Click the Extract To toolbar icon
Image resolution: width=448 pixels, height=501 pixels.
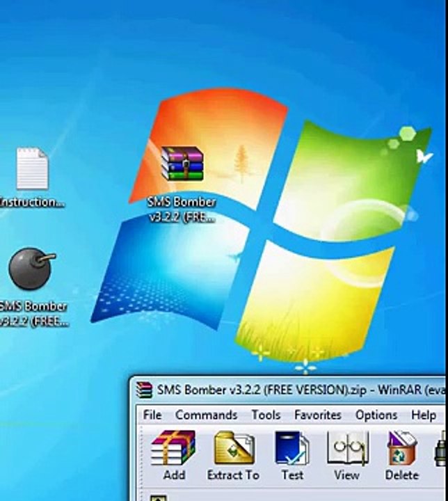[x=233, y=455]
